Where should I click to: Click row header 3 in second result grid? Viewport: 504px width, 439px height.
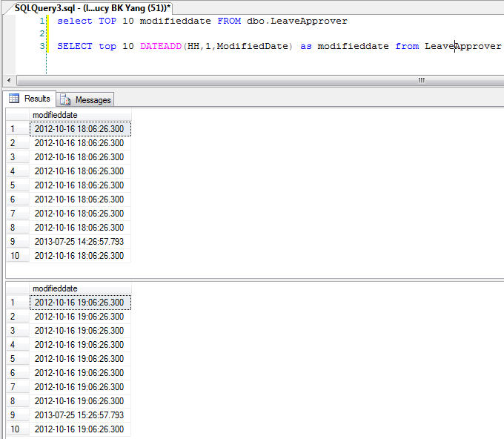[18, 331]
